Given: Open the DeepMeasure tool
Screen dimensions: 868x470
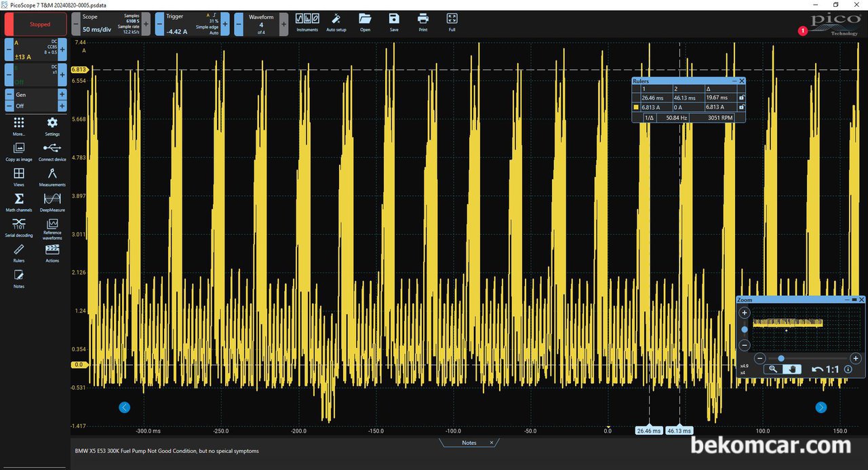Looking at the screenshot, I should (x=52, y=202).
